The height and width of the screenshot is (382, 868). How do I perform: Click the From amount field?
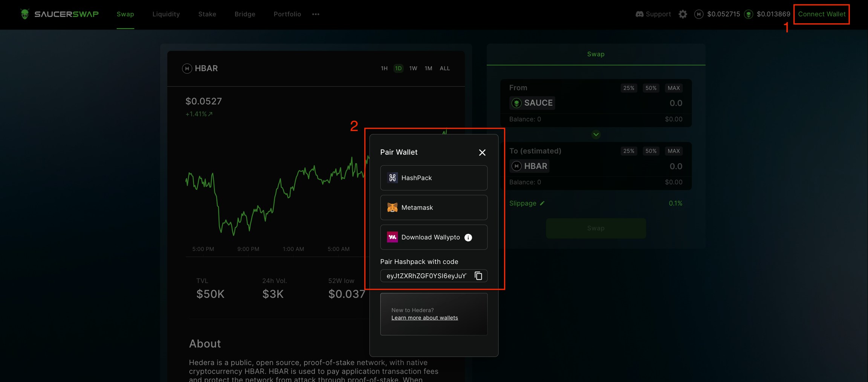pos(675,103)
